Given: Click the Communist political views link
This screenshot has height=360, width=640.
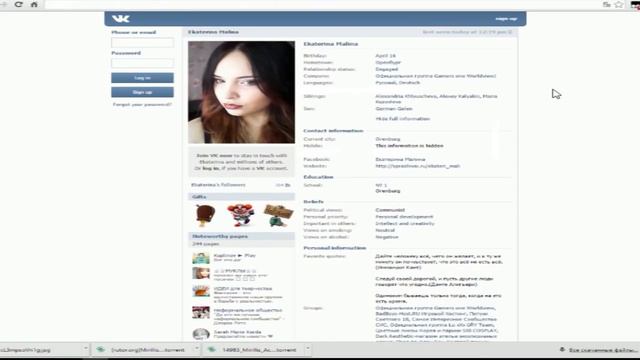Looking at the screenshot, I should (390, 210).
